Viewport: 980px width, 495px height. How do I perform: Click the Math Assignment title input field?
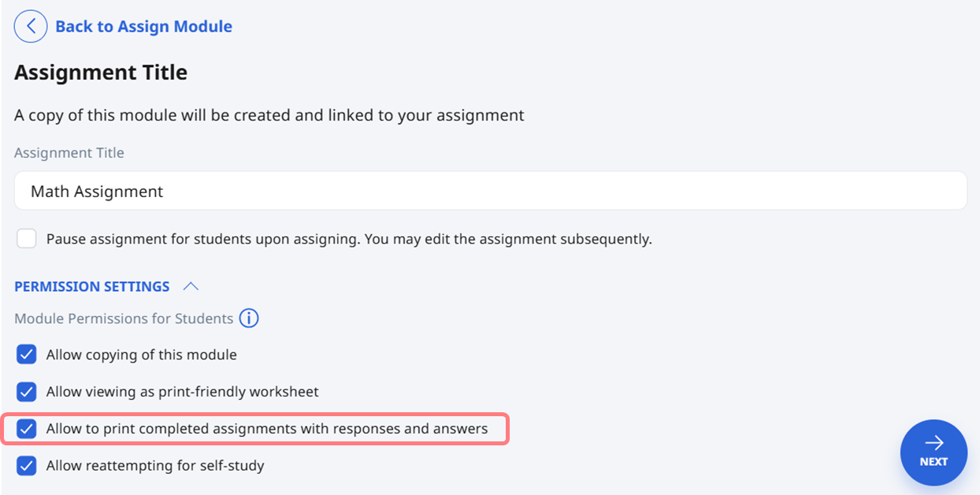[x=490, y=191]
